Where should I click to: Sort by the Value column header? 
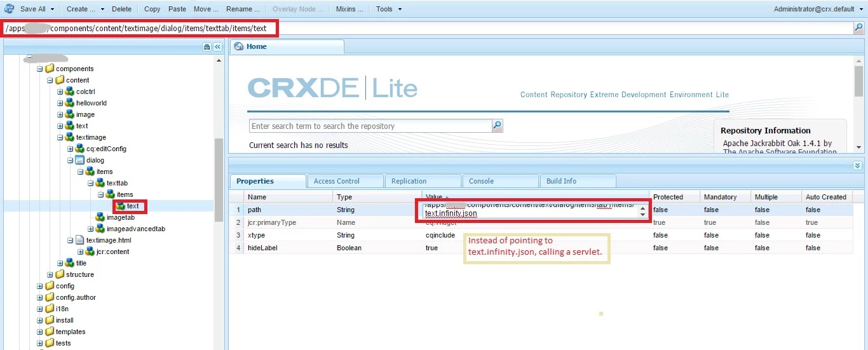click(536, 197)
